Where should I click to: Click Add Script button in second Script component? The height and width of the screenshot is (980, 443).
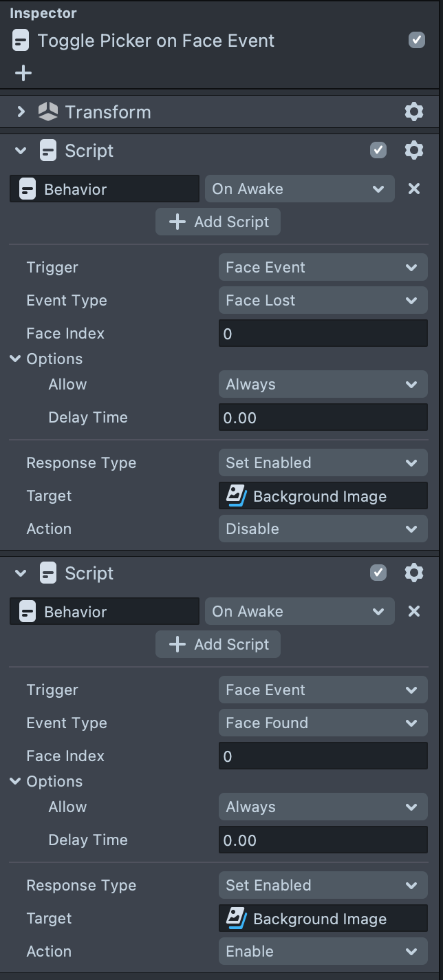pyautogui.click(x=218, y=644)
